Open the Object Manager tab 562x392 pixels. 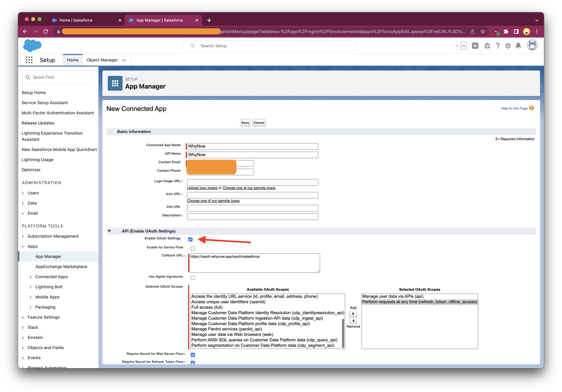(102, 60)
